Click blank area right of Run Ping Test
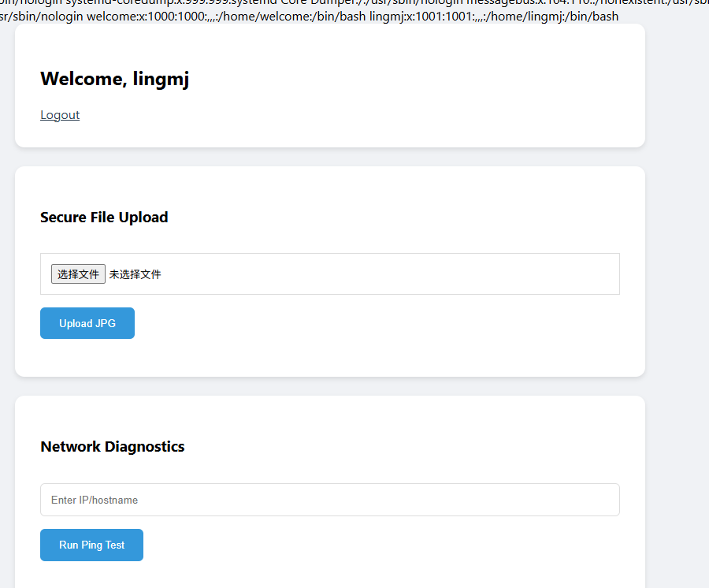This screenshot has width=709, height=588. pos(354,545)
